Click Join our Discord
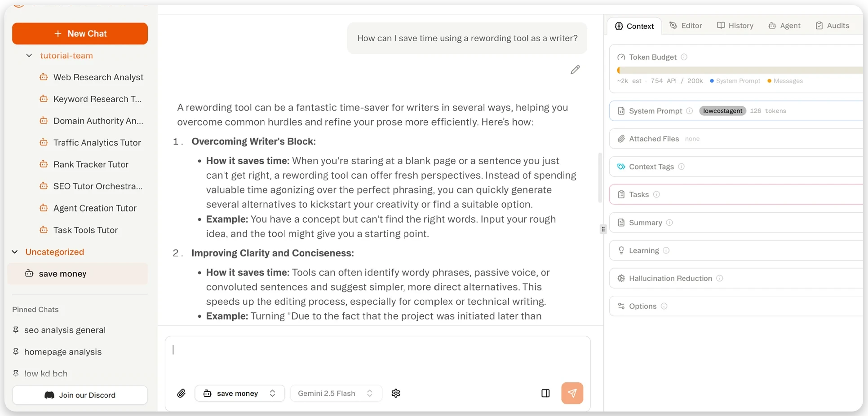 [x=80, y=395]
